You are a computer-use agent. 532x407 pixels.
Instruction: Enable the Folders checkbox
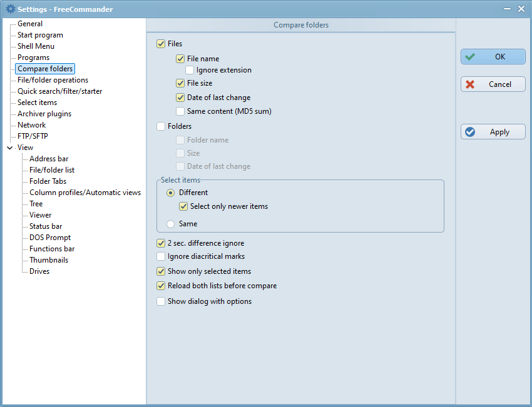[161, 126]
